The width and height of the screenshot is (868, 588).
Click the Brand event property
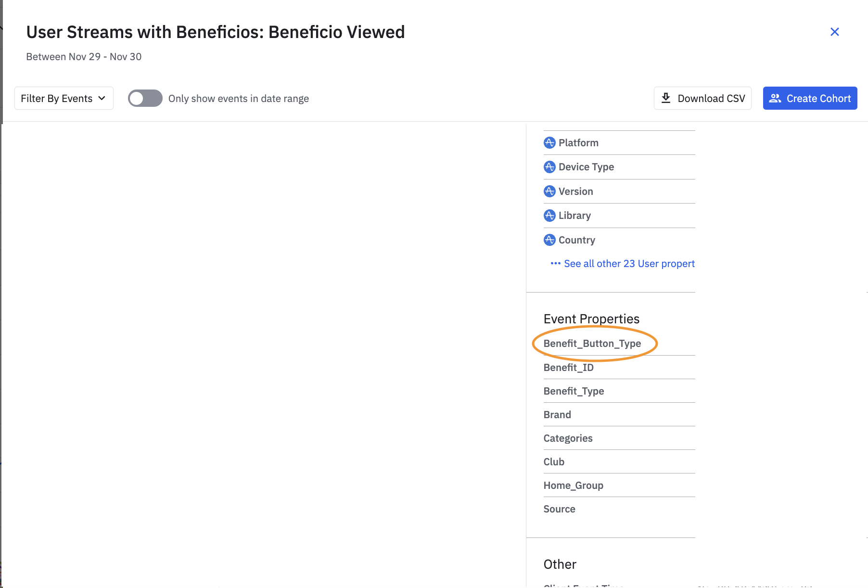(557, 415)
